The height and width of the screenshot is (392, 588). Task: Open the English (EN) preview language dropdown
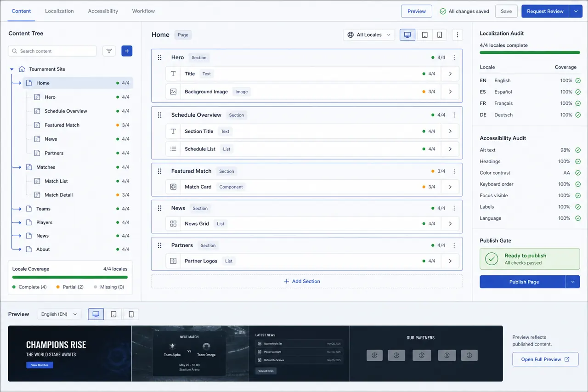(x=59, y=314)
